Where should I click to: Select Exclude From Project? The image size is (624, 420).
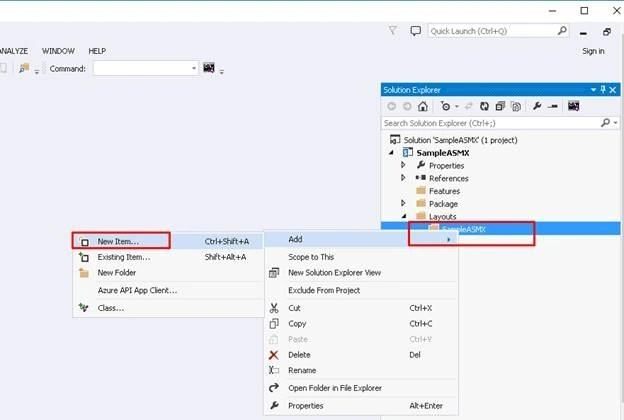coord(361,291)
